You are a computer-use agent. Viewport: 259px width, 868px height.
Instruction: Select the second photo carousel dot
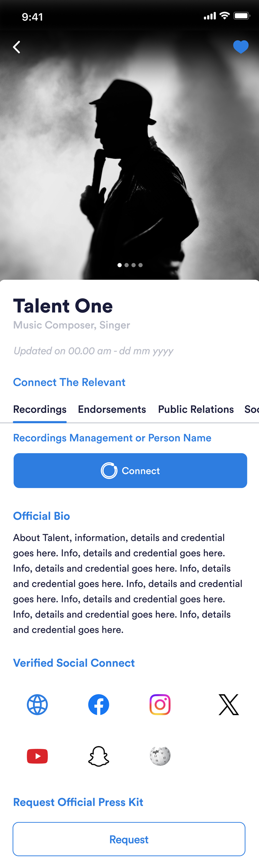click(x=127, y=265)
